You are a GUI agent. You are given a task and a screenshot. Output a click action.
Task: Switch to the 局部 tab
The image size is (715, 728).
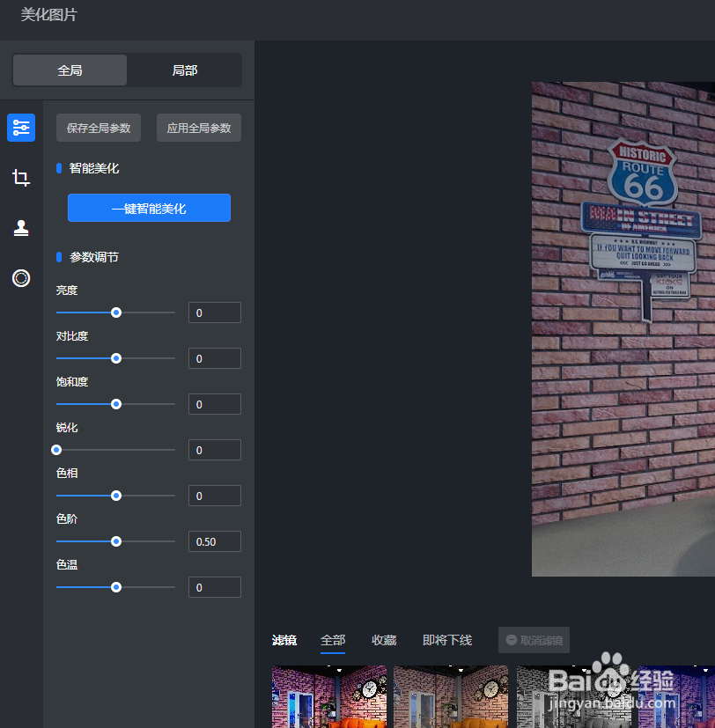[184, 70]
